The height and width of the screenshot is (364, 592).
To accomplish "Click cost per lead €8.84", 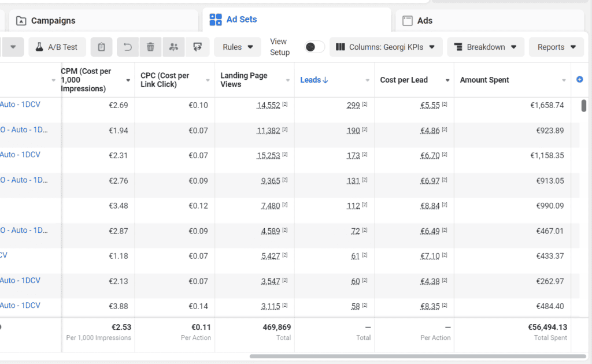I will coord(430,206).
